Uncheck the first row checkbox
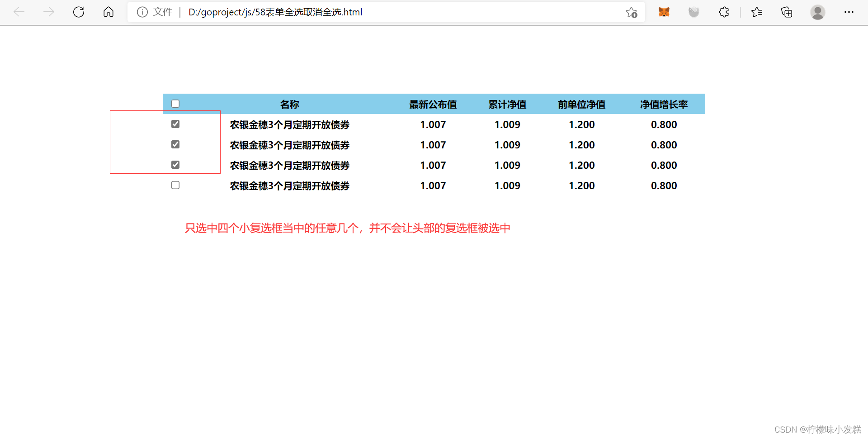The height and width of the screenshot is (438, 868). click(175, 124)
